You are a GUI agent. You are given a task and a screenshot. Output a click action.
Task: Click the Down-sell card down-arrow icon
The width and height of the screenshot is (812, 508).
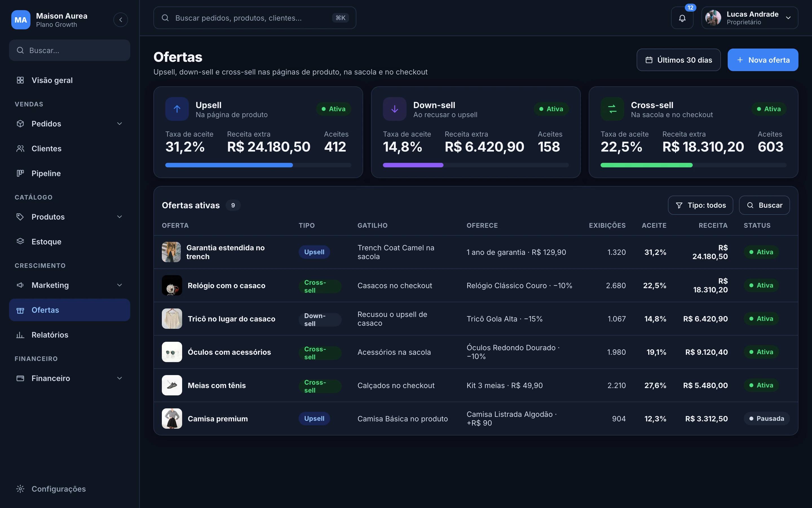tap(395, 109)
